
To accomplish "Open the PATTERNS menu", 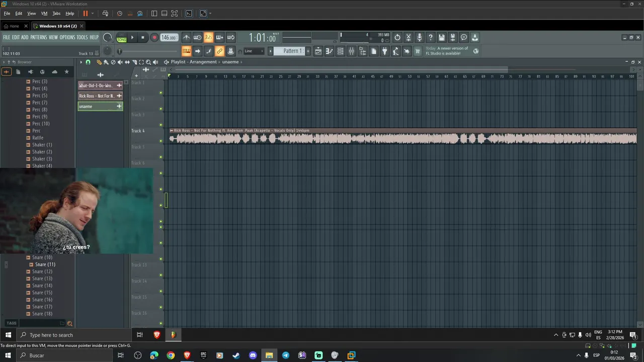I will (x=39, y=37).
